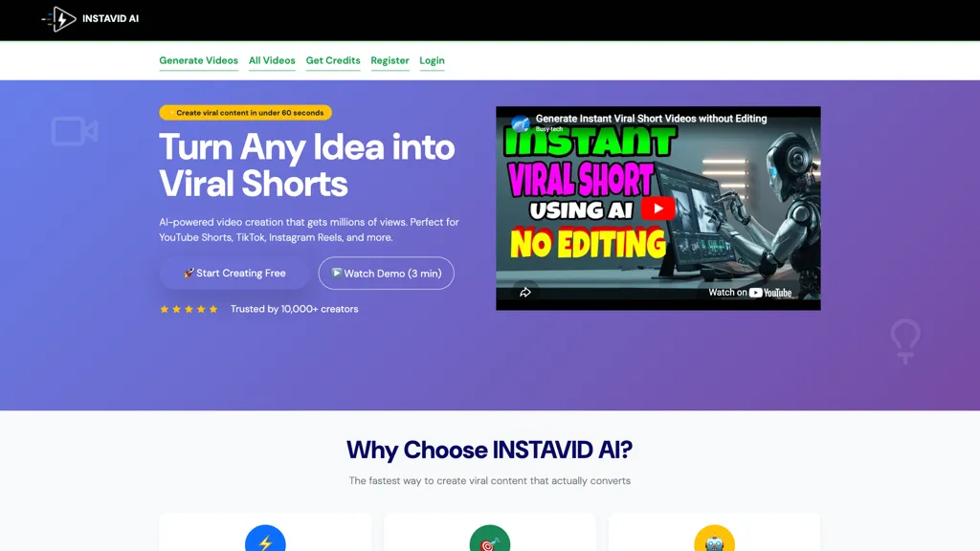Go to All Videos page
Viewport: 980px width, 551px height.
[272, 60]
